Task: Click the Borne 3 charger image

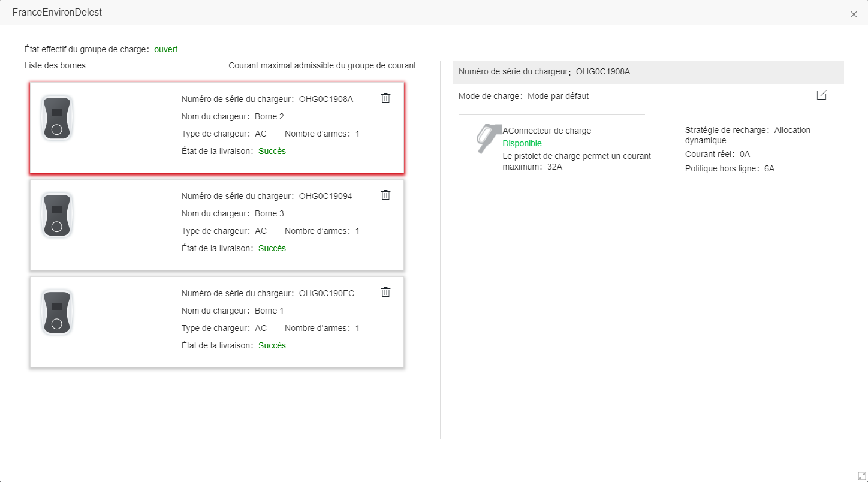Action: [x=57, y=215]
